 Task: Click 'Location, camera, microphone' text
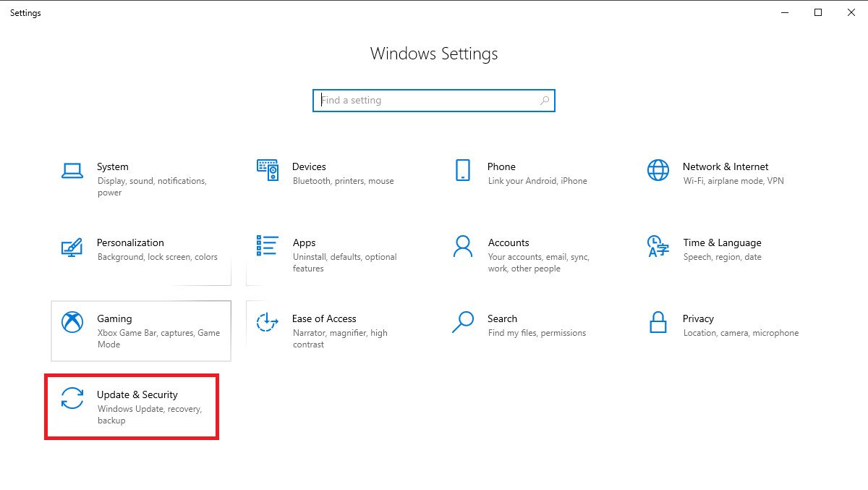pos(741,333)
